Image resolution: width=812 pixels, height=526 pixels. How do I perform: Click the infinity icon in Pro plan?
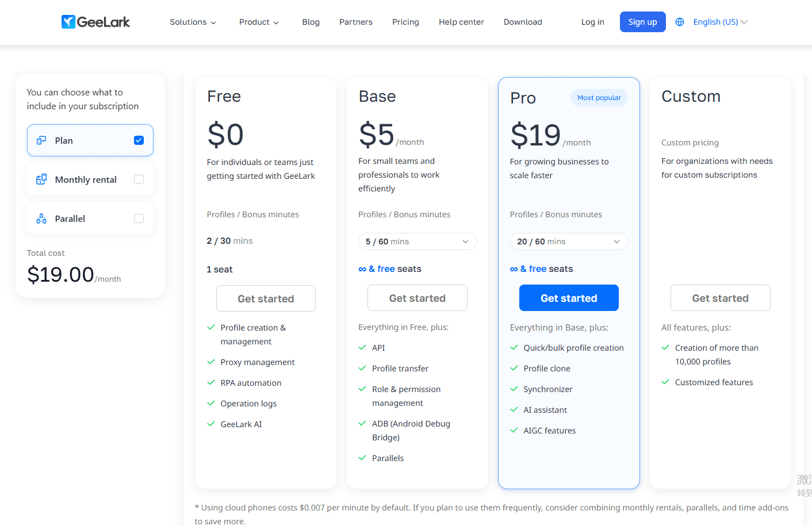[514, 269]
